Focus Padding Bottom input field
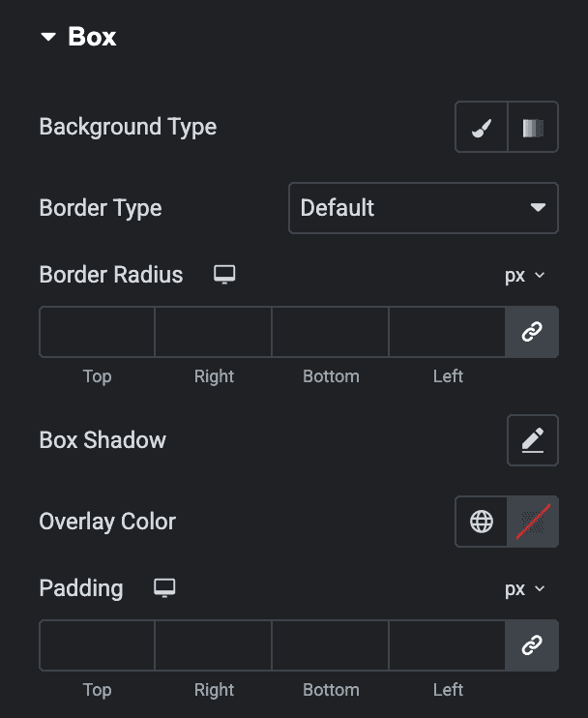 point(331,645)
